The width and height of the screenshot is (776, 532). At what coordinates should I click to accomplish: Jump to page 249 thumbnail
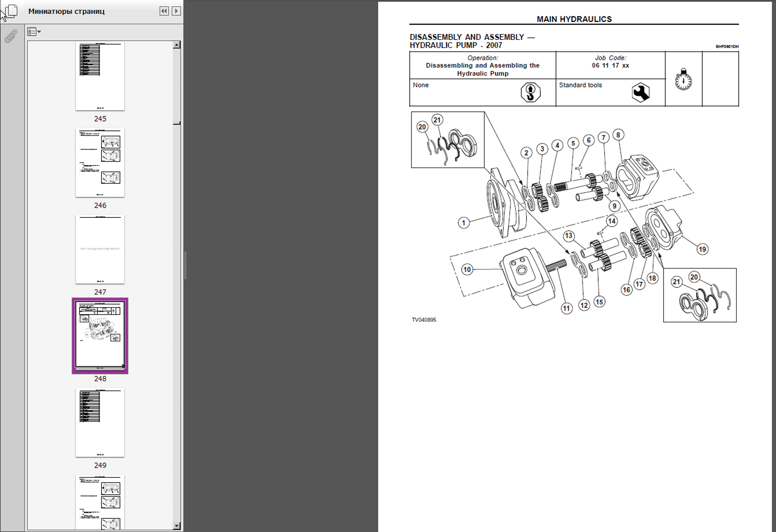[x=100, y=422]
